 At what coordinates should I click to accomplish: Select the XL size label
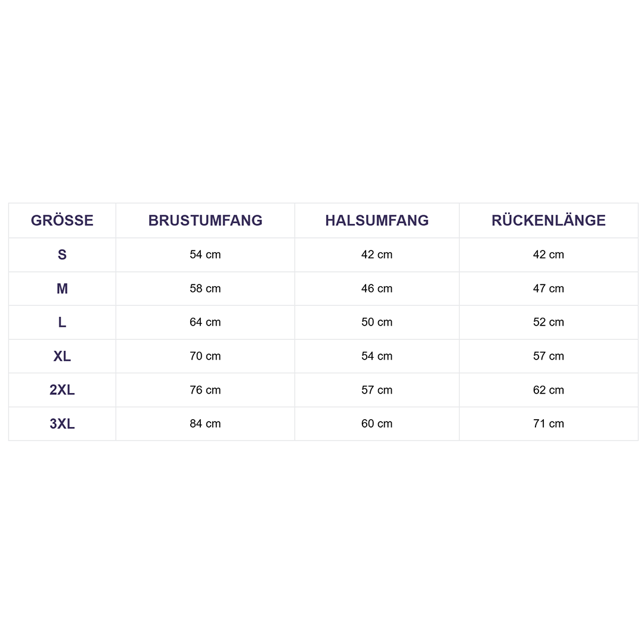click(62, 356)
